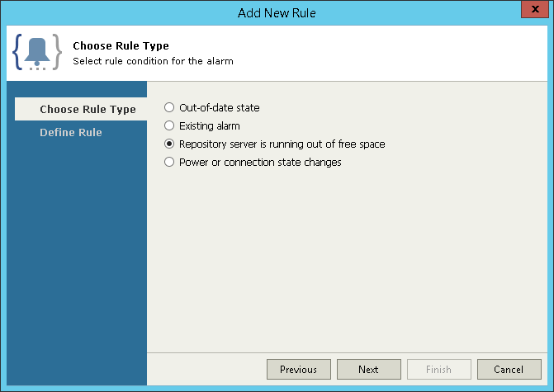The height and width of the screenshot is (392, 554).
Task: Close the Add New Rule dialog
Action: point(533,12)
